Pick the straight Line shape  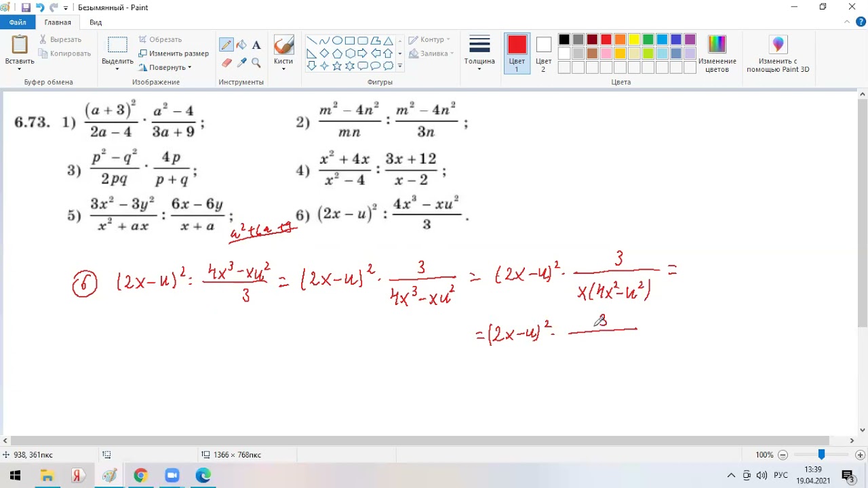(311, 41)
